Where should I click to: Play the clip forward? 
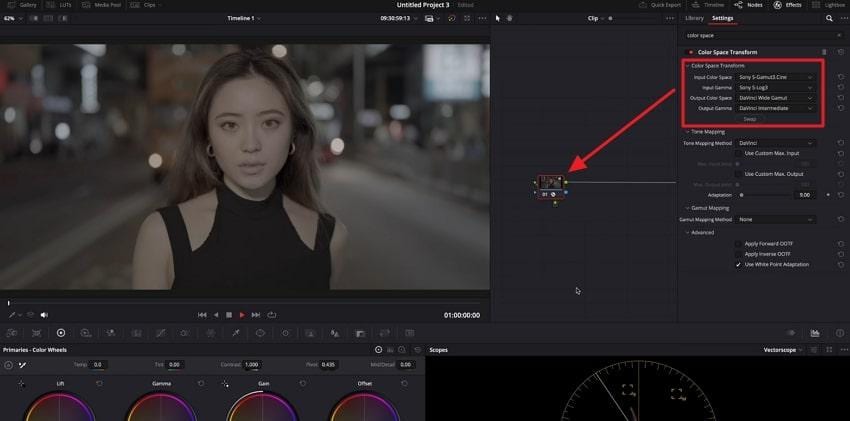tap(242, 315)
